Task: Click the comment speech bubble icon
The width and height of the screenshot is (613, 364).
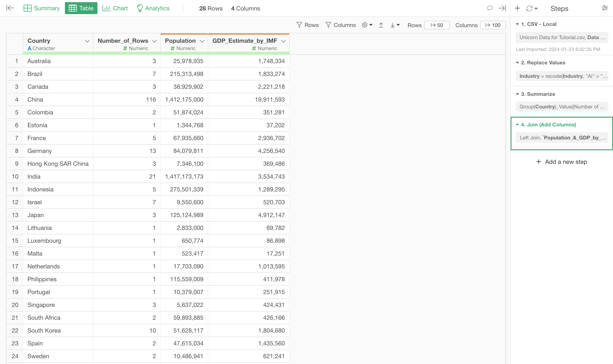Action: pos(490,8)
